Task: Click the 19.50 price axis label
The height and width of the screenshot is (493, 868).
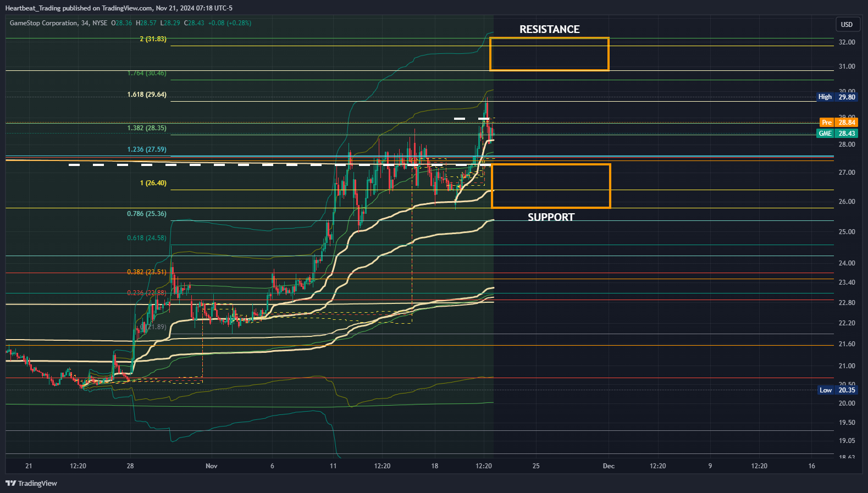Action: click(847, 423)
